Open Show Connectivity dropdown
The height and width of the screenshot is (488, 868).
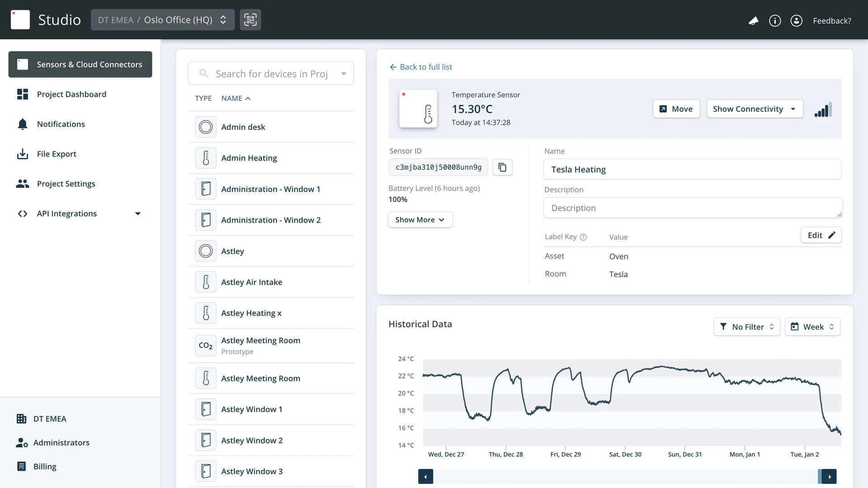(x=755, y=109)
